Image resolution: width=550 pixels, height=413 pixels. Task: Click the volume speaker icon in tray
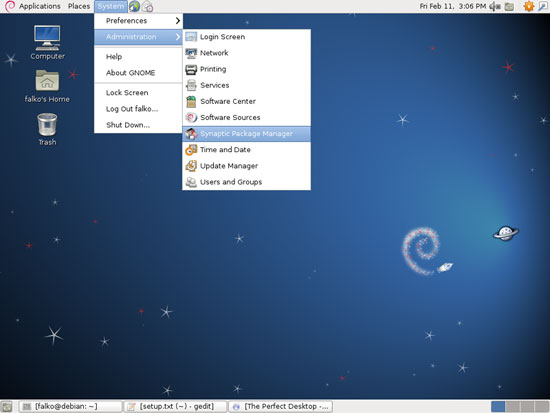tap(495, 6)
